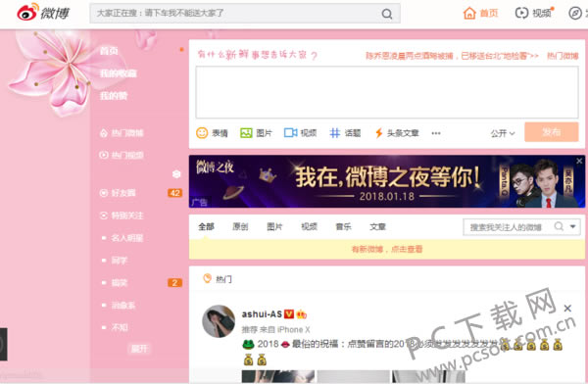Open the trending news link about 陈乔恩
This screenshot has height=384, width=588.
click(x=452, y=56)
